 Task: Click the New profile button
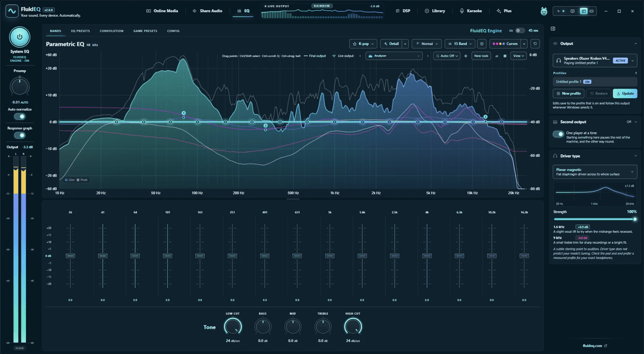pyautogui.click(x=569, y=93)
